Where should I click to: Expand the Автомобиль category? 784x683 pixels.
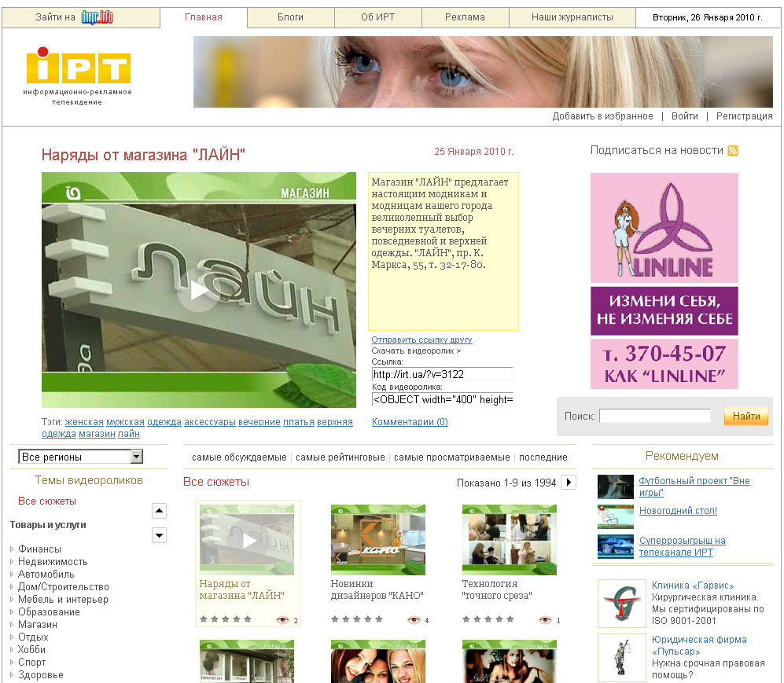(12, 574)
